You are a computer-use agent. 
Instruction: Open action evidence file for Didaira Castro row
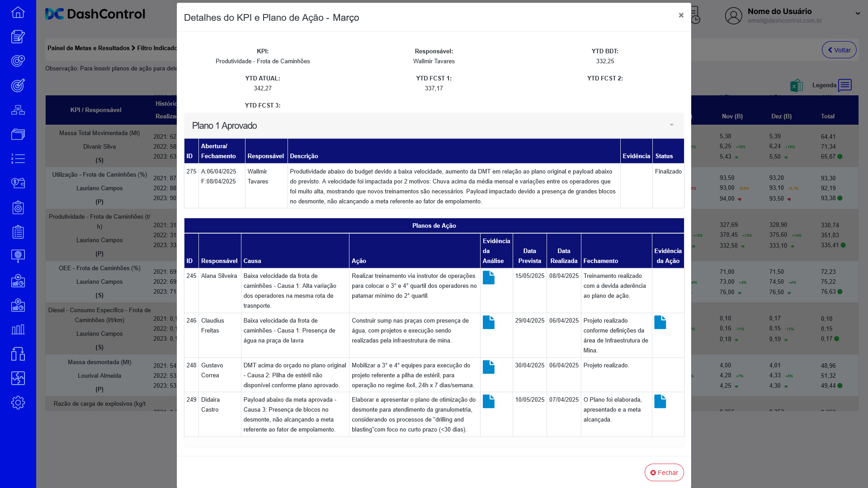(660, 401)
